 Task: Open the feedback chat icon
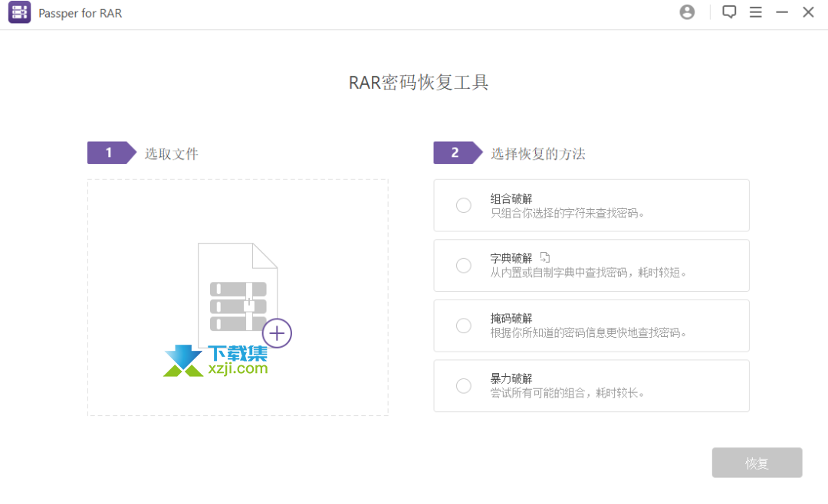pyautogui.click(x=729, y=11)
